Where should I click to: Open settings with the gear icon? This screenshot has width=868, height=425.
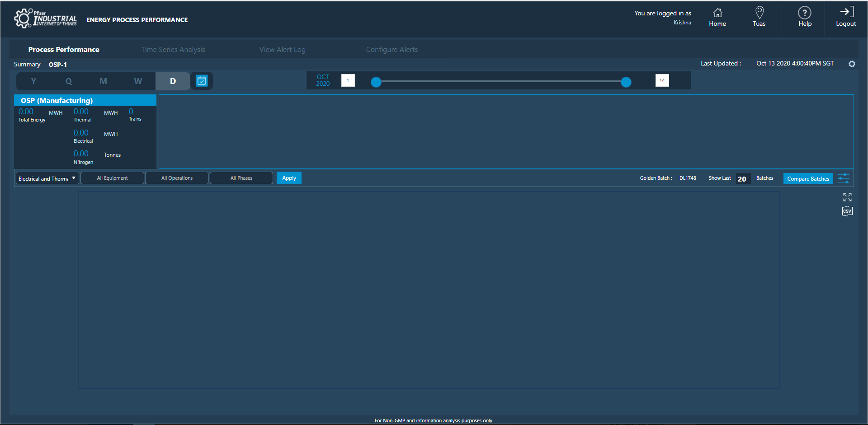click(x=852, y=64)
